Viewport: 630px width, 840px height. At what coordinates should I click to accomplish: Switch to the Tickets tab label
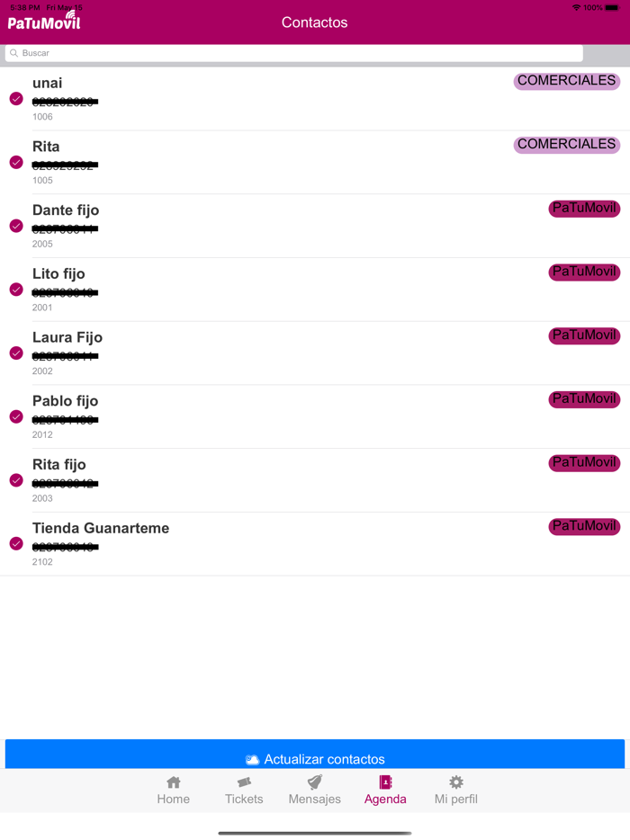pos(244,799)
